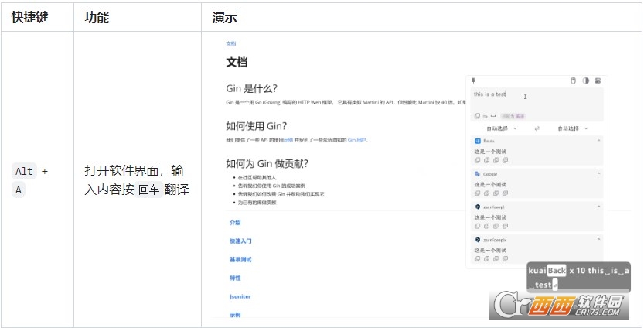Image resolution: width=644 pixels, height=328 pixels.
Task: Copy the source text using input box copy icon
Action: (477, 116)
